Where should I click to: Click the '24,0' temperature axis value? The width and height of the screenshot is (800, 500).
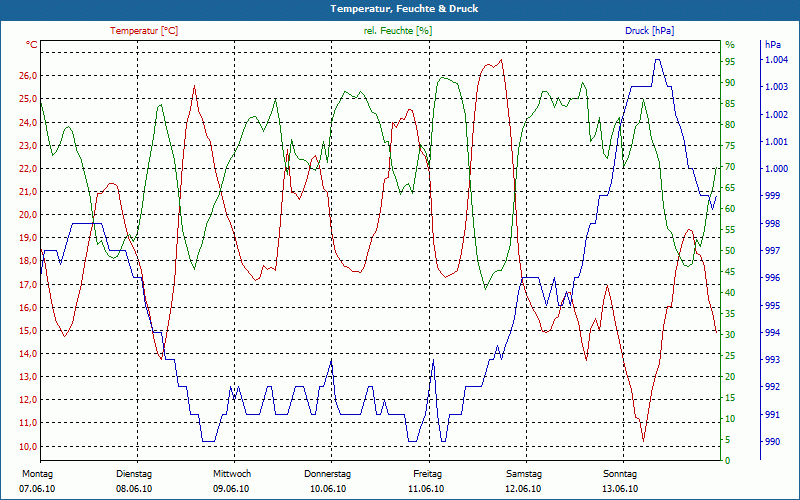pyautogui.click(x=28, y=122)
